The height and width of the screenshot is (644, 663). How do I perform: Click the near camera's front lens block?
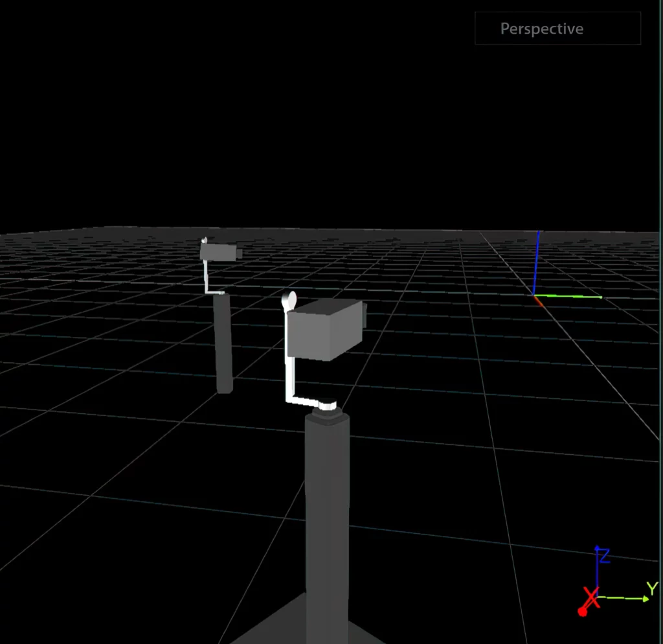click(365, 316)
